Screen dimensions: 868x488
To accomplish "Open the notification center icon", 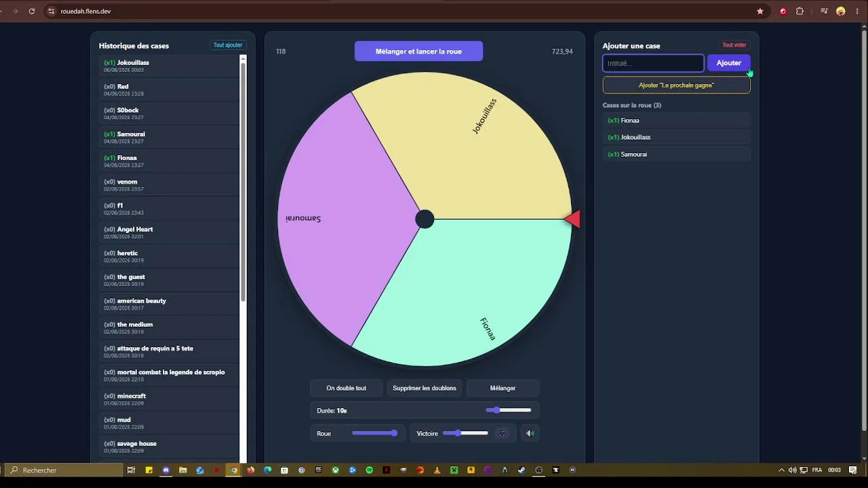I will pyautogui.click(x=853, y=470).
